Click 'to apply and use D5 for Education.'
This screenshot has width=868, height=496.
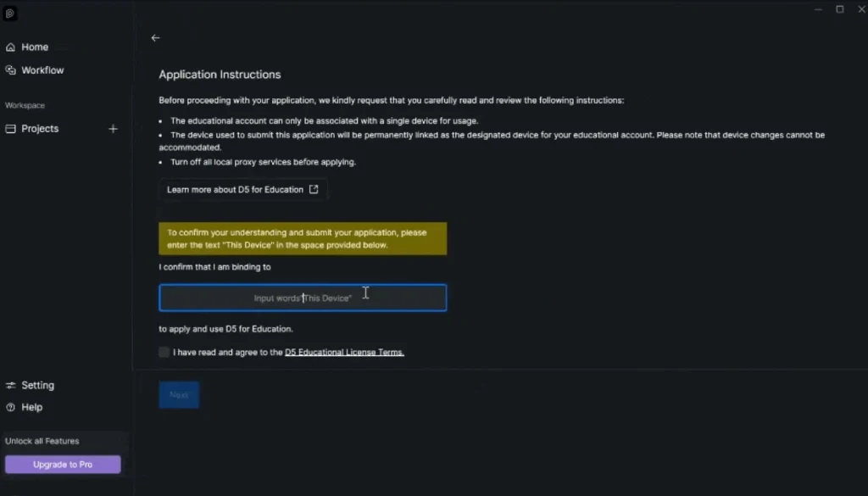coord(225,329)
